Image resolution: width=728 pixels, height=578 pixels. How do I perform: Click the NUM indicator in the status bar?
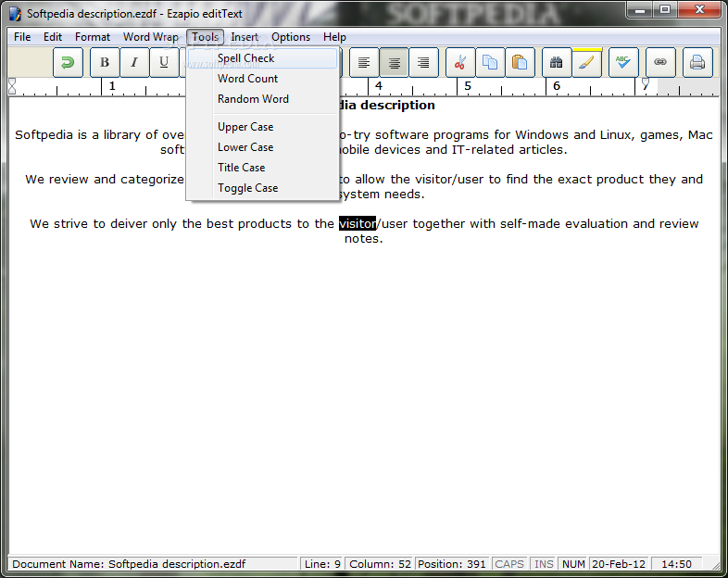573,564
